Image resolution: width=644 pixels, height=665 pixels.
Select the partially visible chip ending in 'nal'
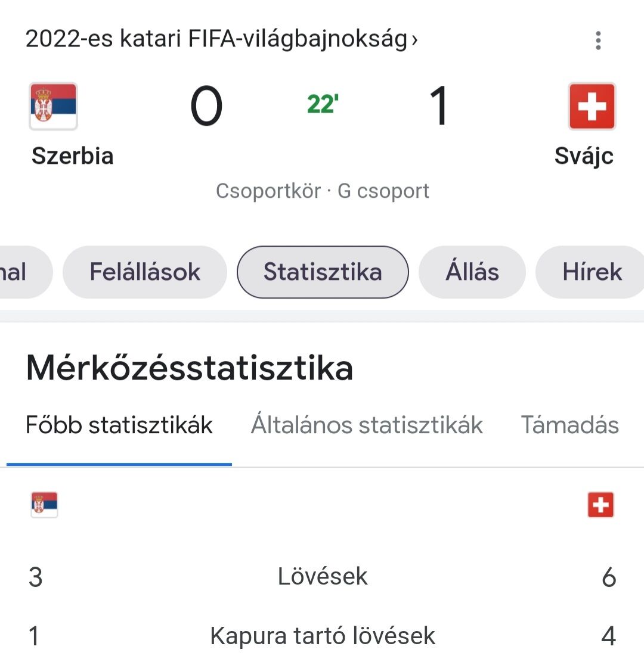(23, 272)
